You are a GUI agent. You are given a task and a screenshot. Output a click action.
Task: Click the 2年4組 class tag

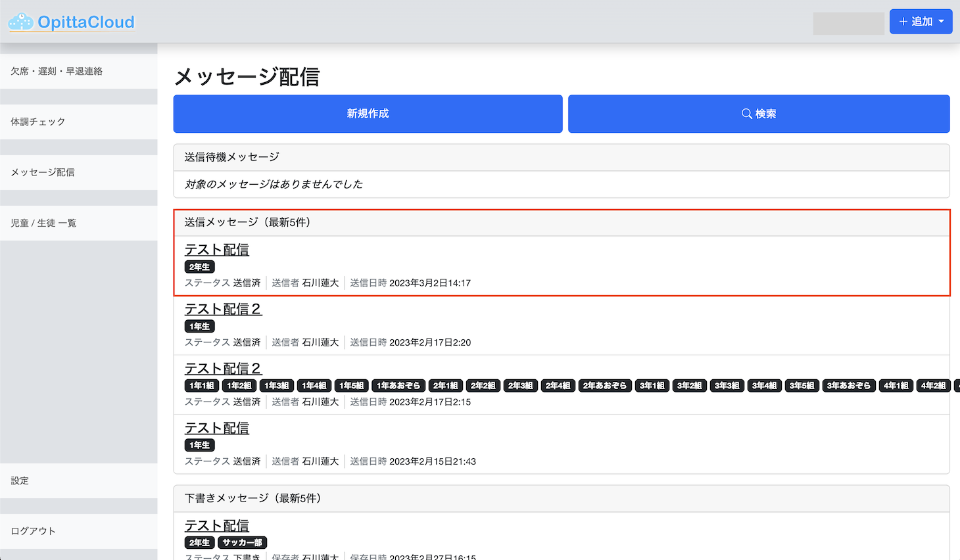coord(558,386)
